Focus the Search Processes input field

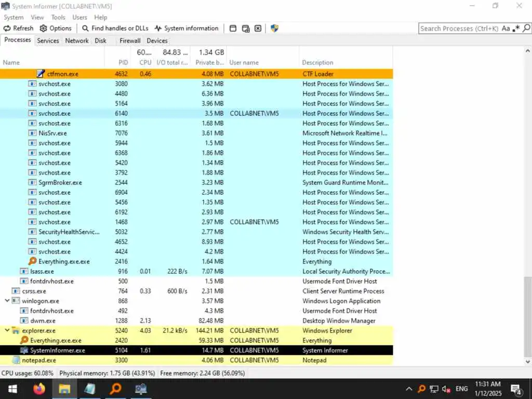459,29
